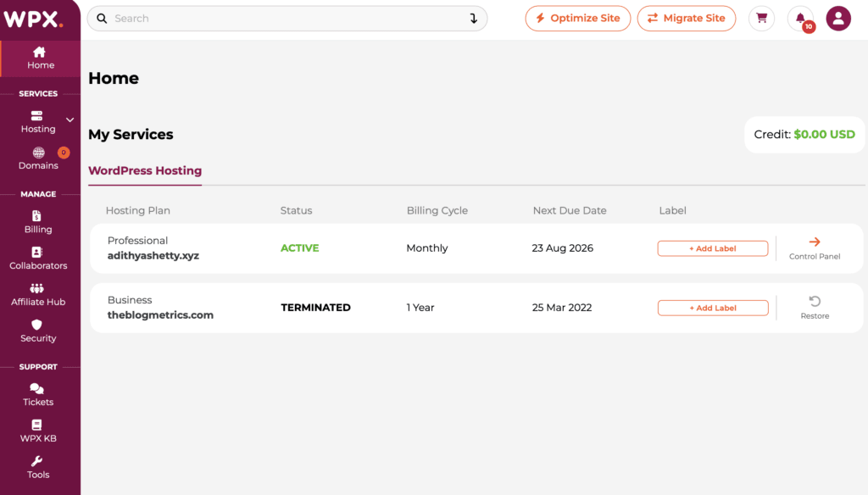This screenshot has height=495, width=868.
Task: Open the Tools wrench icon
Action: [x=36, y=461]
